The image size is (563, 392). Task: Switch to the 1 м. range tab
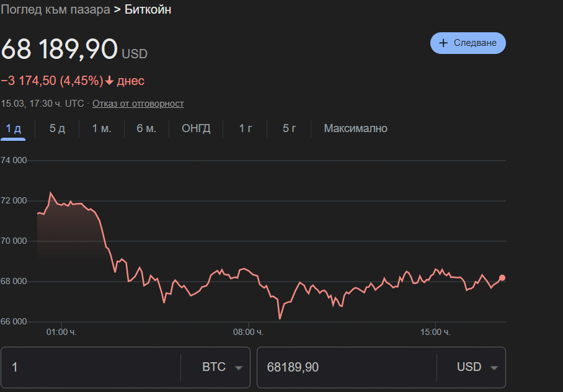pyautogui.click(x=102, y=128)
